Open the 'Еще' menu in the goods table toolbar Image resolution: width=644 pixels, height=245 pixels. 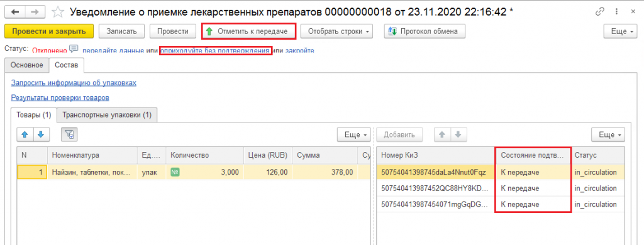pos(353,134)
